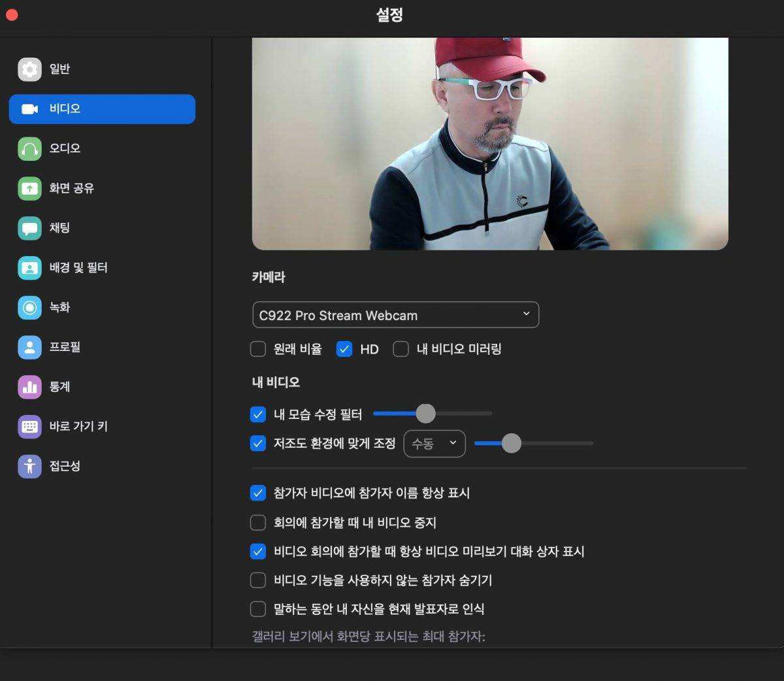Screen dimensions: 784x681
Task: Show the 통계 statistics chart icon
Action: (29, 387)
